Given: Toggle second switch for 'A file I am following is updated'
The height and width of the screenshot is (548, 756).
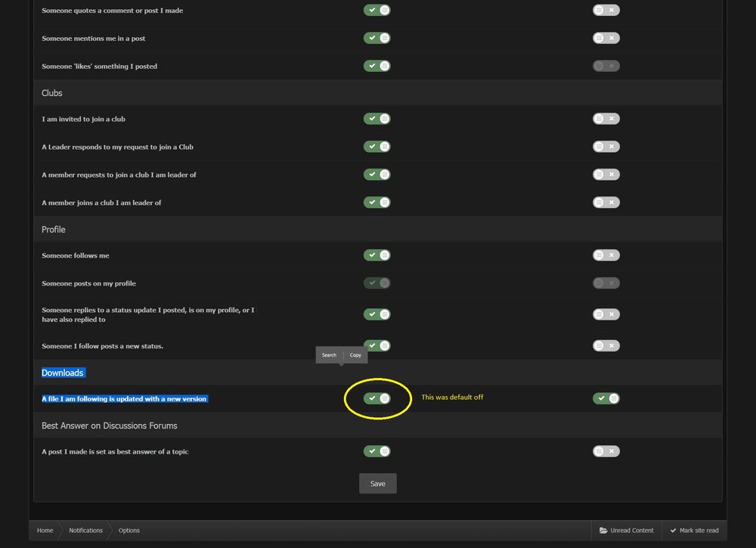Looking at the screenshot, I should 606,398.
